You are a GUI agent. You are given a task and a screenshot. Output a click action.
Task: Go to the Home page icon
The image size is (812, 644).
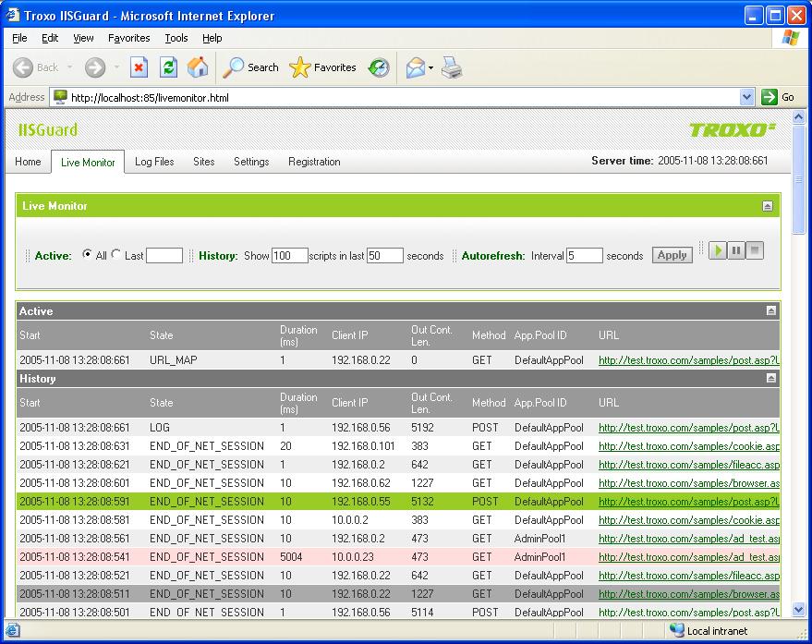point(198,67)
